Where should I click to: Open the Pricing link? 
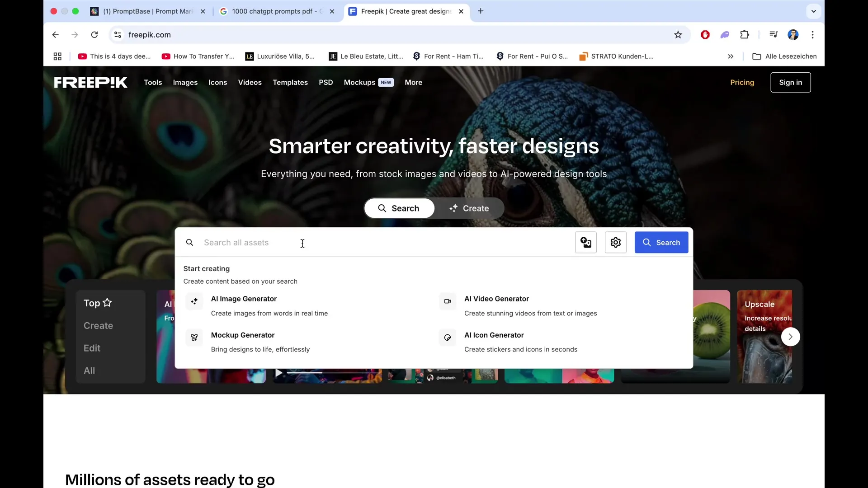click(x=742, y=82)
